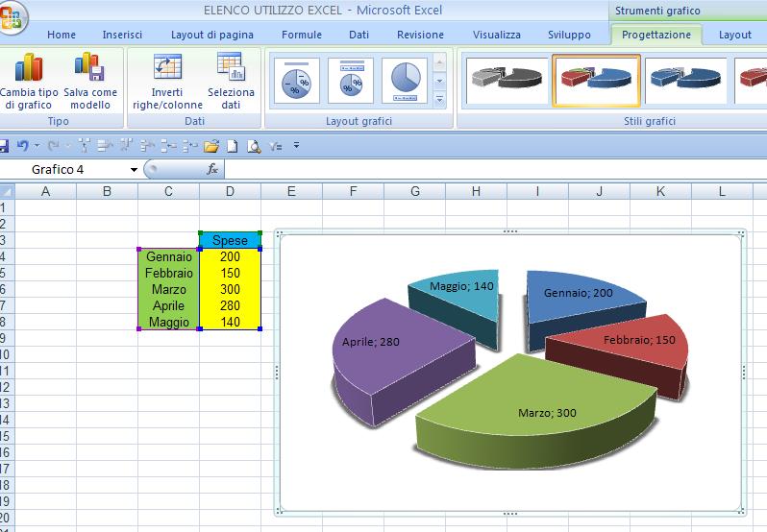This screenshot has height=532, width=767.
Task: Click the chart's left edge resize handle
Action: (277, 373)
